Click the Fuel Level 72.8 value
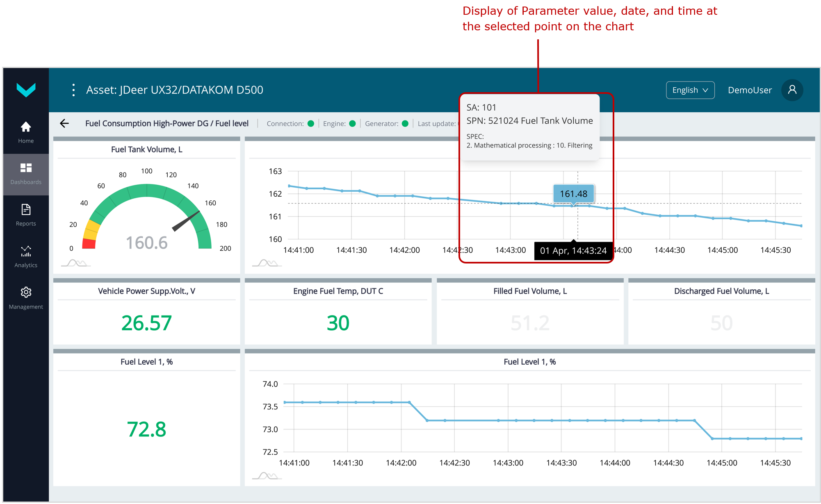 [146, 429]
